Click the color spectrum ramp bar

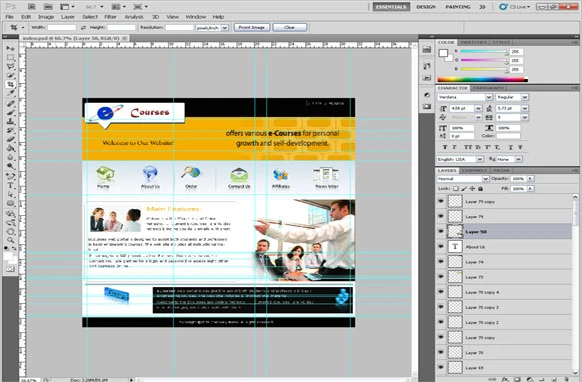482,79
